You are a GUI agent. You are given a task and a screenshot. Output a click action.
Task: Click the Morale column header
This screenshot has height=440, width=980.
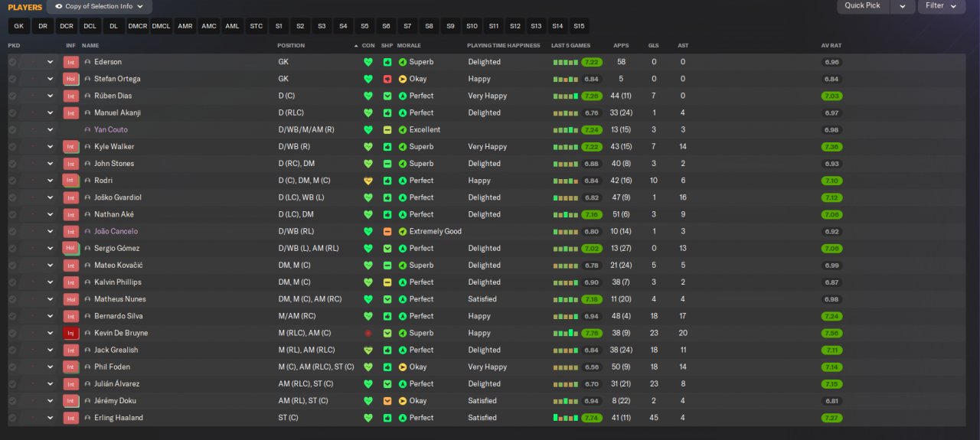pos(409,46)
